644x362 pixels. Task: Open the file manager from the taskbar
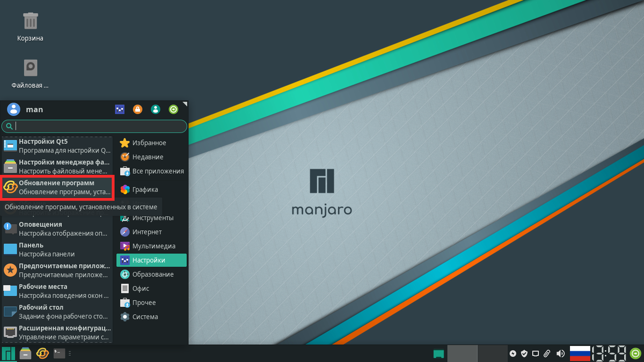point(25,353)
